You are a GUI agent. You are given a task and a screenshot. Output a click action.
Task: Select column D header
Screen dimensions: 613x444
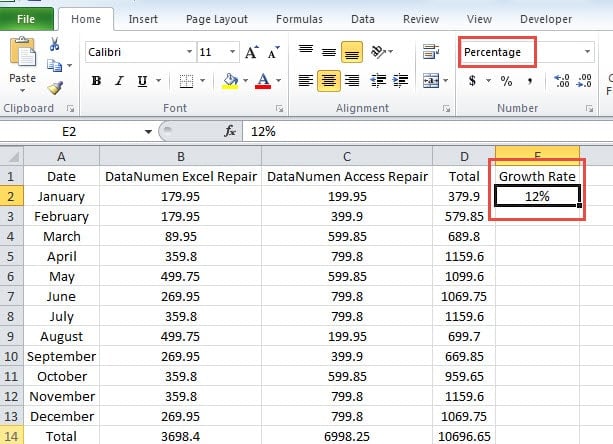464,156
